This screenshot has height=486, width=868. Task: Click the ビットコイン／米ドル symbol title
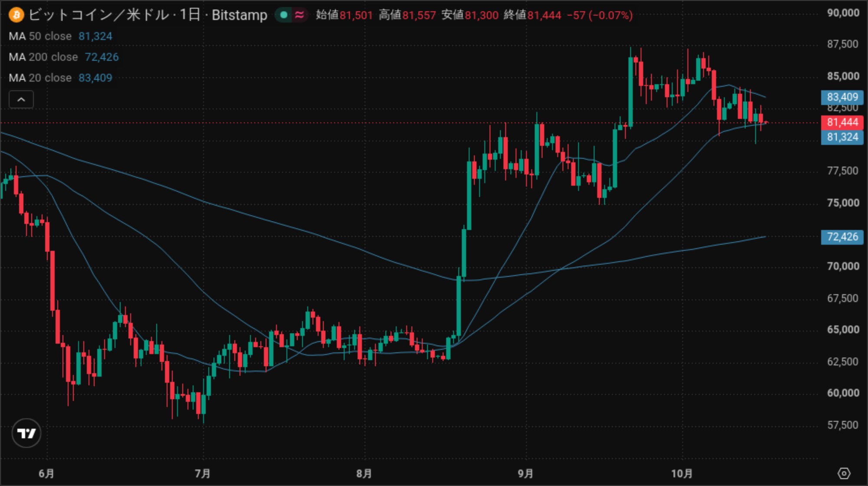tap(99, 15)
